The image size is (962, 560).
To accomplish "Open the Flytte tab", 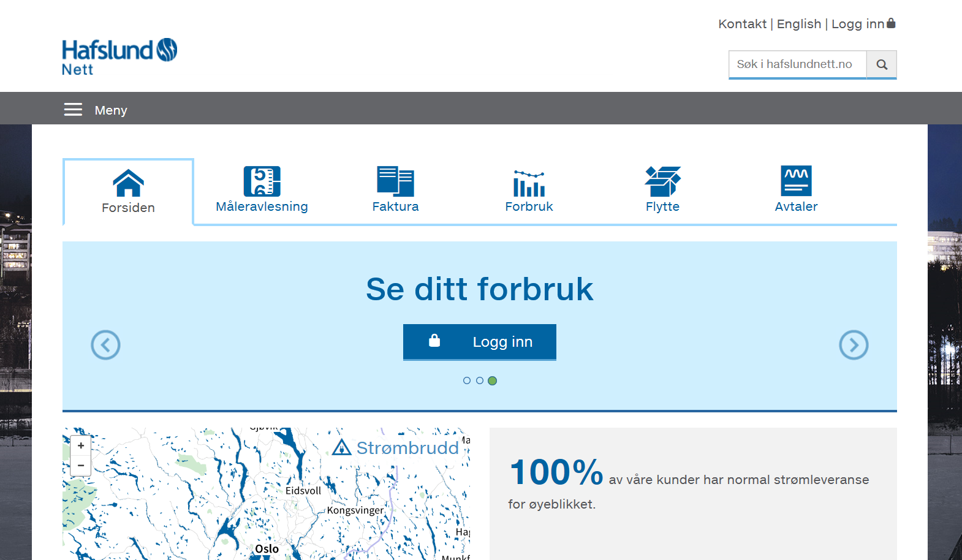I will [x=662, y=206].
